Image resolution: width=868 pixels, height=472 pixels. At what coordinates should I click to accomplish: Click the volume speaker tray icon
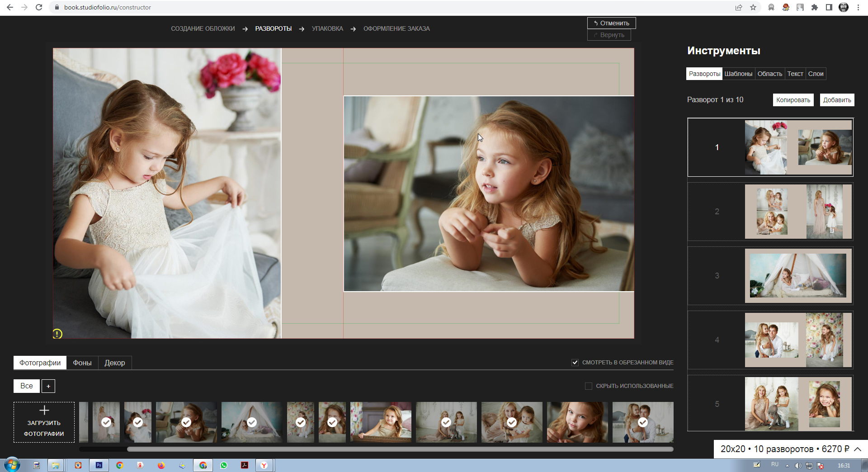tap(798, 465)
